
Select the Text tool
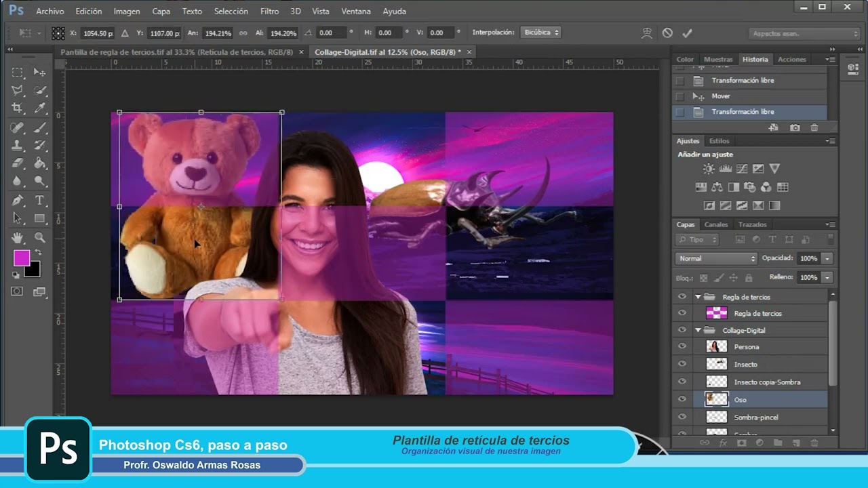pyautogui.click(x=40, y=201)
